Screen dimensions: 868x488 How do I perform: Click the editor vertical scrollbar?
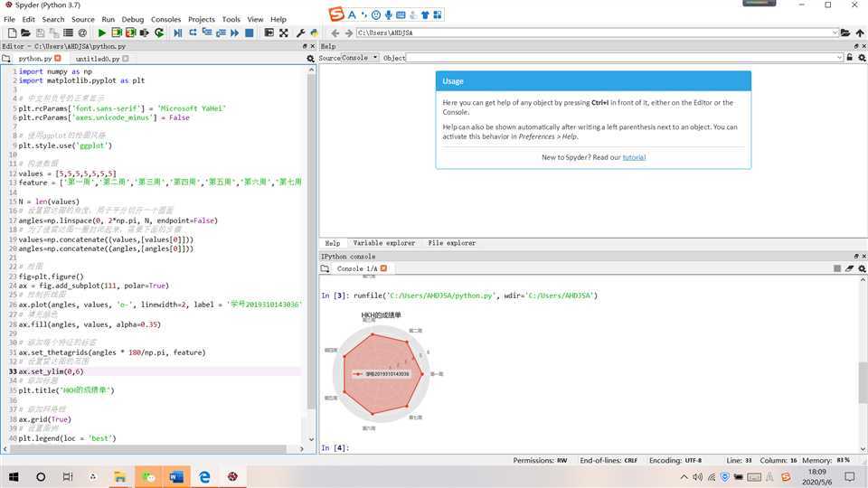(311, 242)
